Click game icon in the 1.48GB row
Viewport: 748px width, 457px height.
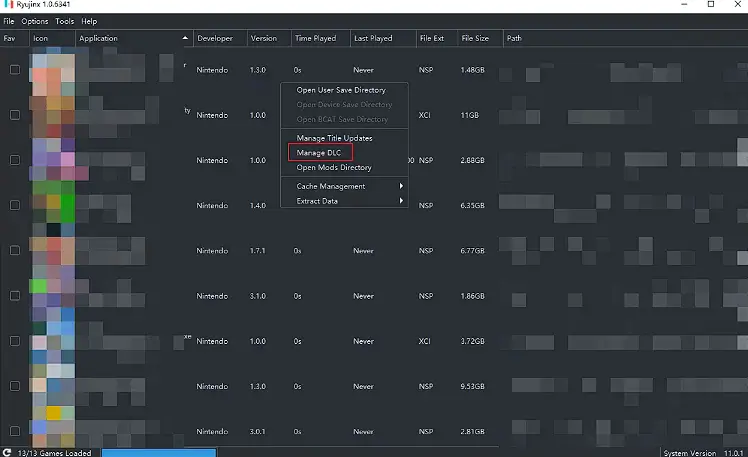(53, 69)
